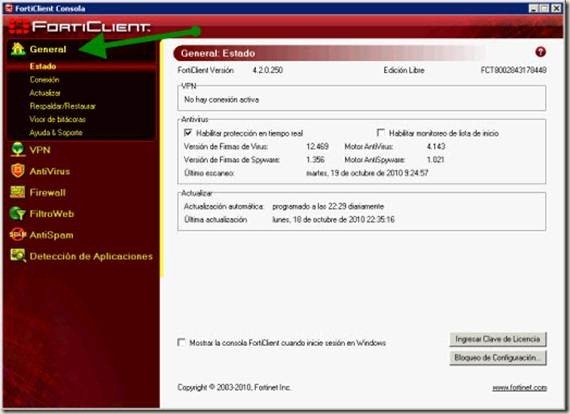Select the Conexión submenu item
The image size is (570, 414).
[x=44, y=80]
